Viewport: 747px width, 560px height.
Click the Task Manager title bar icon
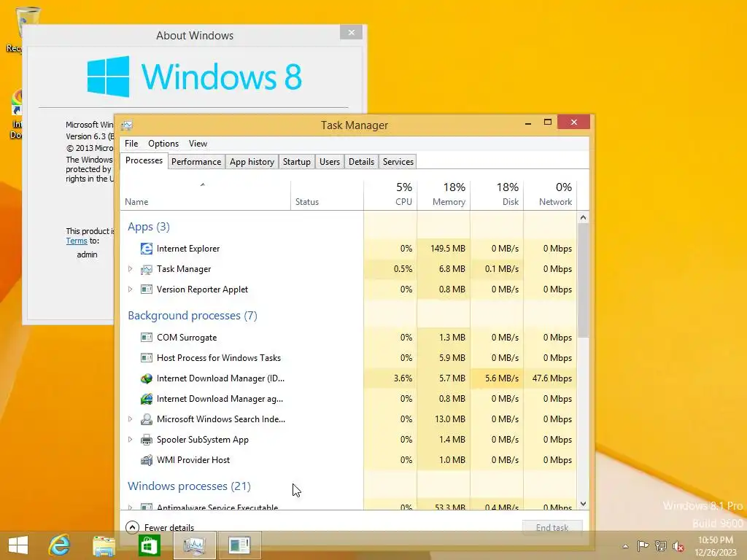tap(127, 125)
